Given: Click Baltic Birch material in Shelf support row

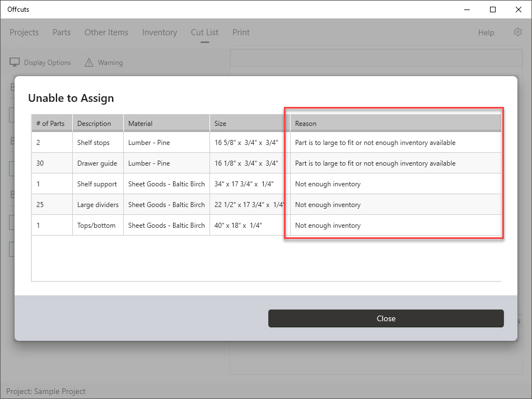Looking at the screenshot, I should click(x=166, y=184).
